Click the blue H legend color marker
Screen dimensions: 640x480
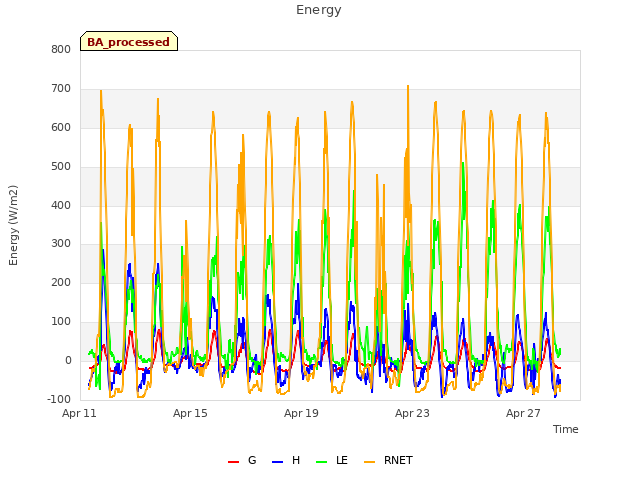[x=277, y=462]
